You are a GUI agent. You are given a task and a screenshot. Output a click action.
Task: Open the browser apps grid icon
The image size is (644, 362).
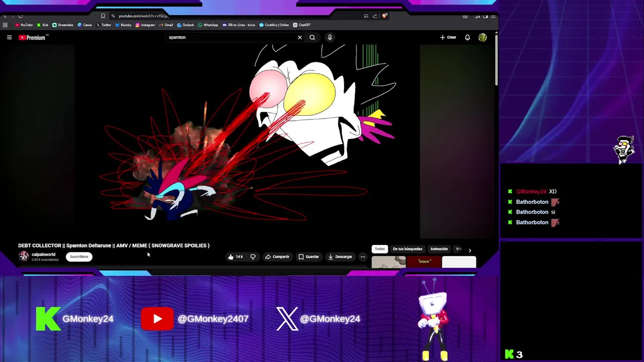point(5,25)
